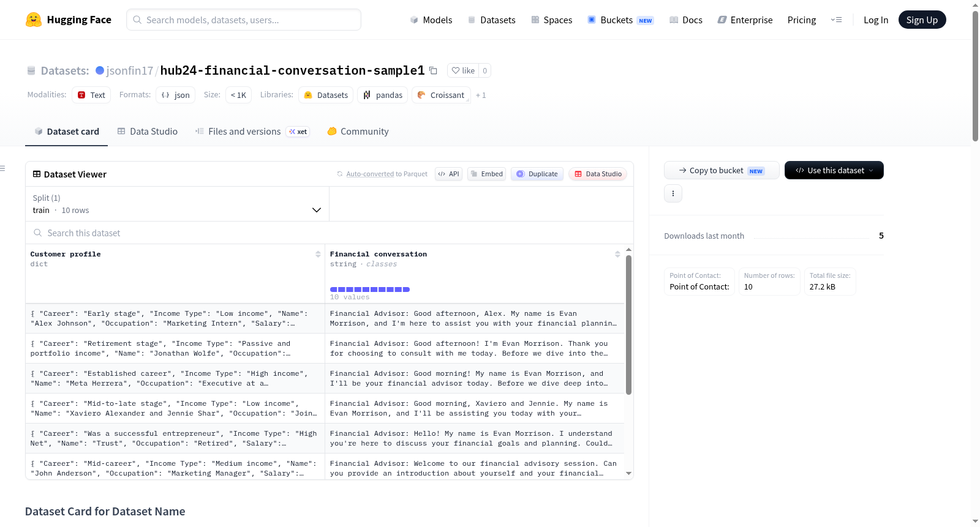Screen dimensions: 980x527
Task: Open the three-dot more options menu
Action: (673, 193)
